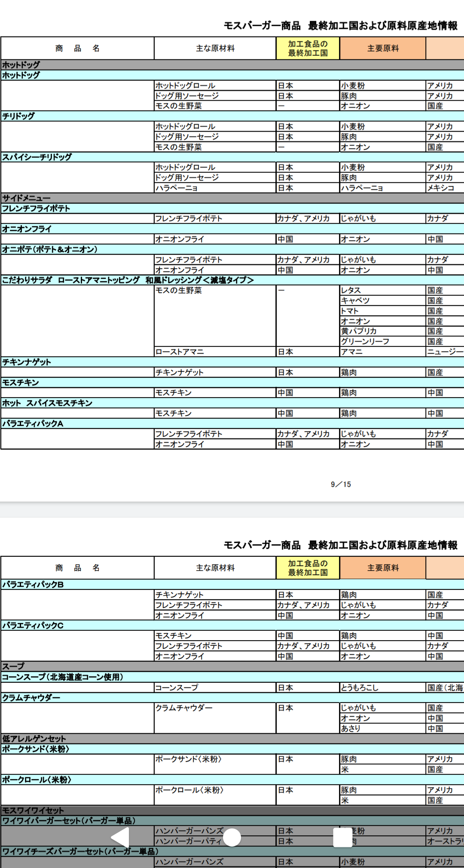Image resolution: width=464 pixels, height=868 pixels.
Task: Select カナダ、アメリカ in the オニポテ section
Action: tap(308, 260)
